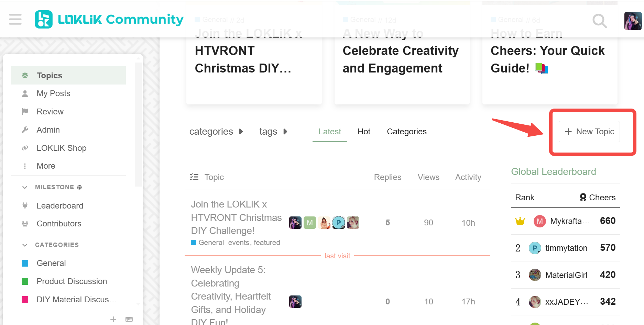Open the Admin sidebar item

pyautogui.click(x=68, y=130)
